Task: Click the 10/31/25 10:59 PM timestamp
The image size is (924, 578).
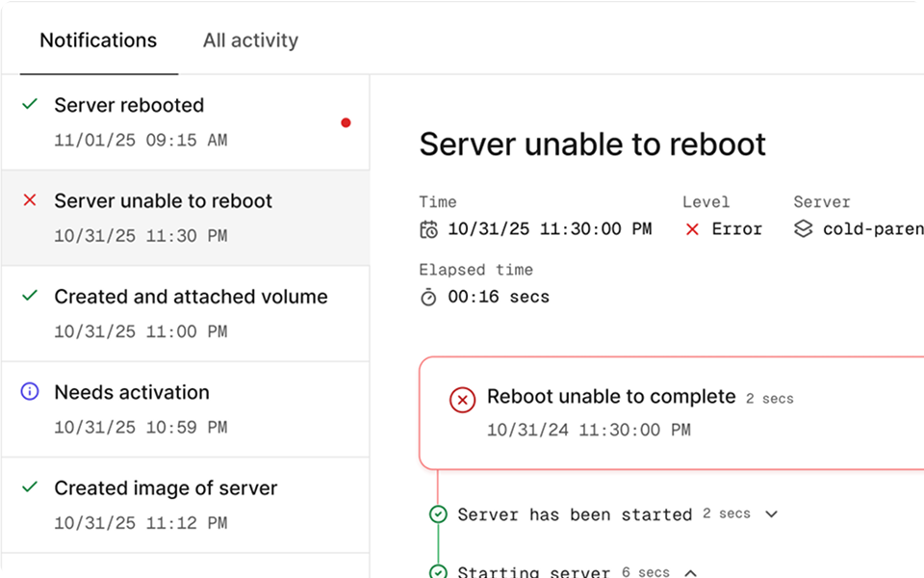Action: [141, 427]
